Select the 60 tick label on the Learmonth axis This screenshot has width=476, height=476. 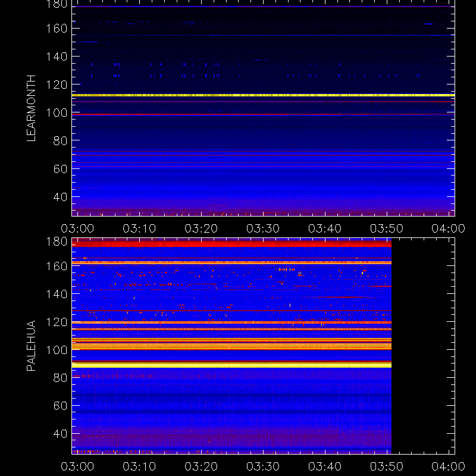point(60,169)
